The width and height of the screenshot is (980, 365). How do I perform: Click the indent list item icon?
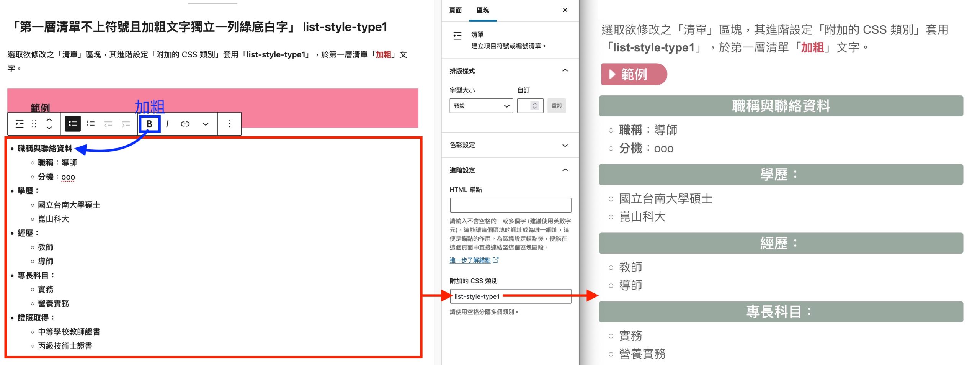pos(126,124)
